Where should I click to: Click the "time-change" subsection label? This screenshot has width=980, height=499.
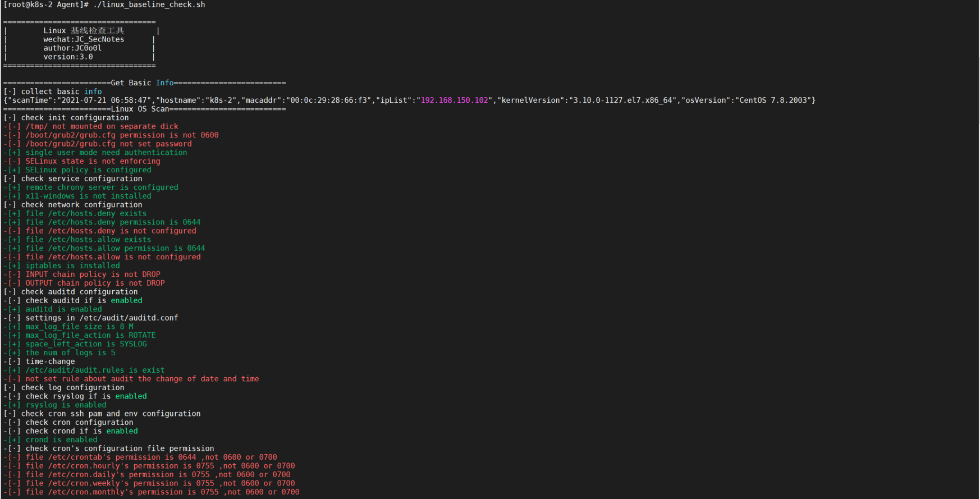(50, 361)
